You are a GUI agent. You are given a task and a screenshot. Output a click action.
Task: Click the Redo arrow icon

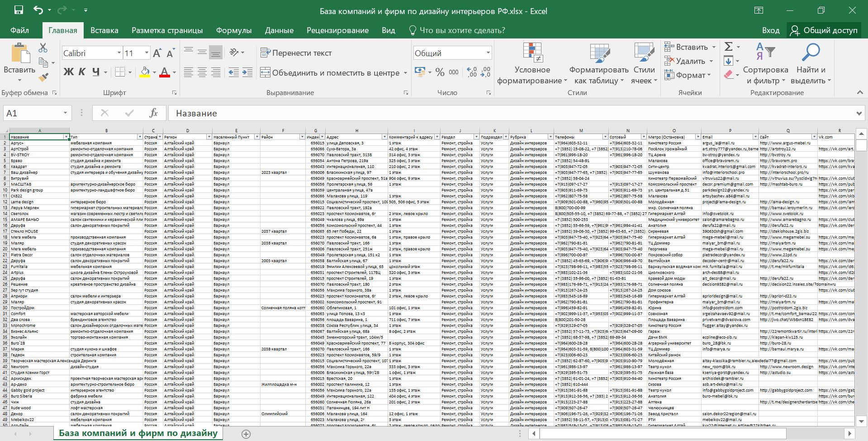click(62, 10)
